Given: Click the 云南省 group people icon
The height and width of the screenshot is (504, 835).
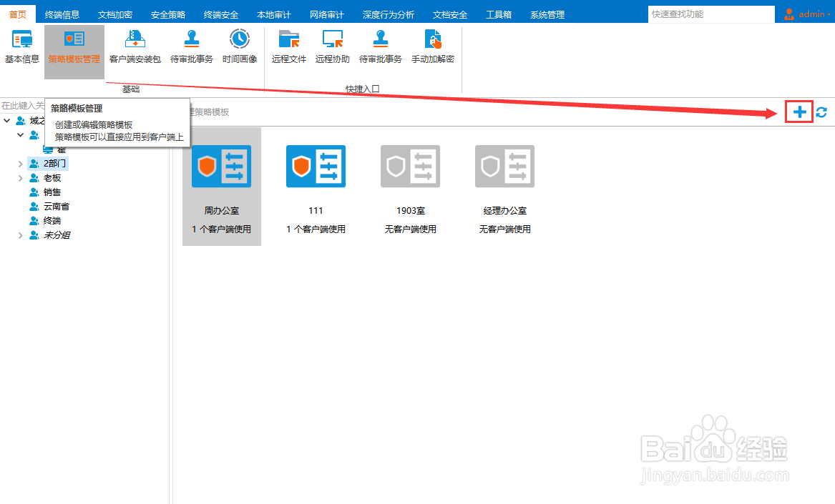Looking at the screenshot, I should (x=34, y=207).
